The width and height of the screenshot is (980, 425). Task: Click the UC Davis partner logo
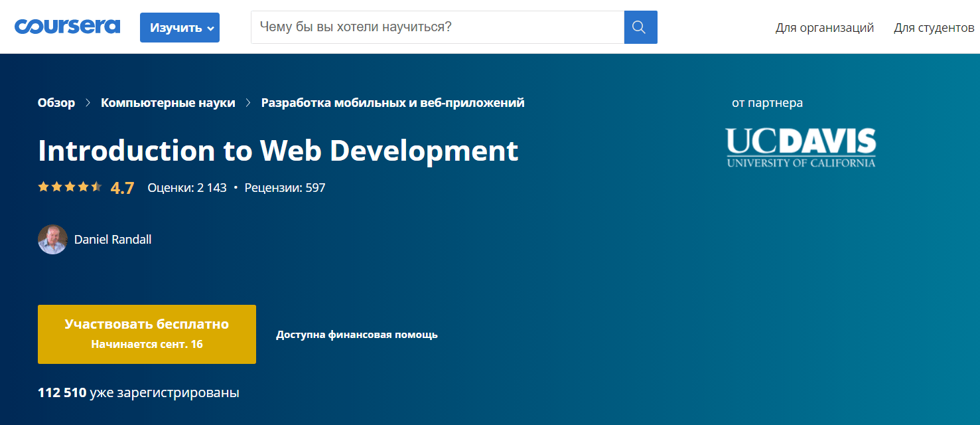(801, 147)
